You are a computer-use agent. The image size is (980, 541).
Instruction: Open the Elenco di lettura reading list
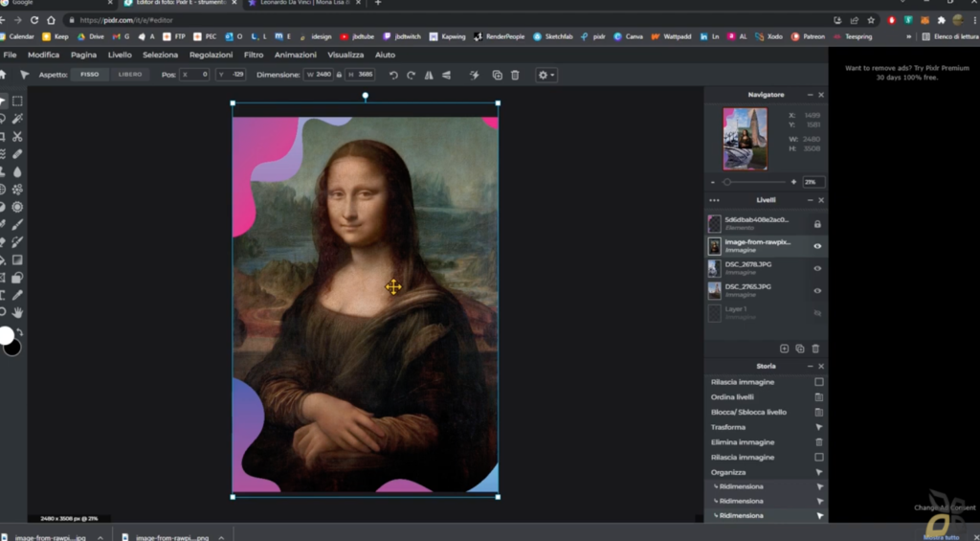(x=950, y=37)
